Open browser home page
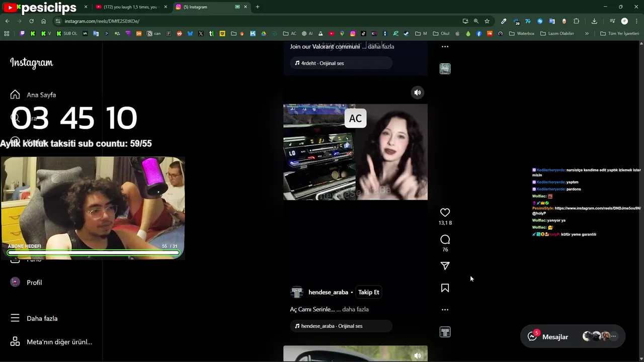The height and width of the screenshot is (362, 644). click(43, 21)
